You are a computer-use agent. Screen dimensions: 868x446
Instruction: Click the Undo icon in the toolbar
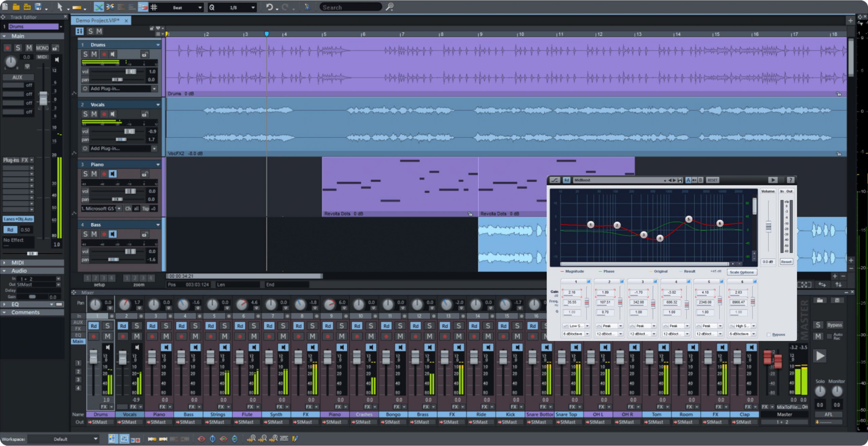[x=270, y=7]
